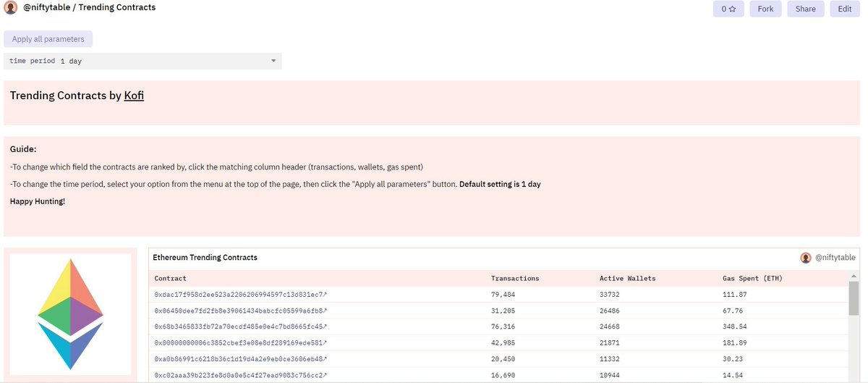868x383 pixels.
Task: Sort by the Transactions column header
Action: 515,278
